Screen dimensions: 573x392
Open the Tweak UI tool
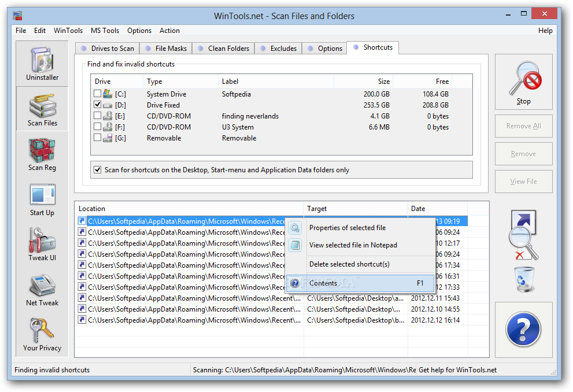tap(42, 244)
